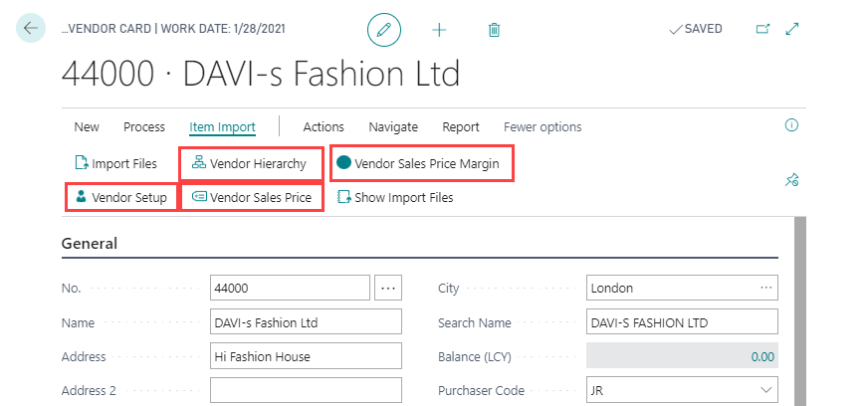868x406 pixels.
Task: Click the Vendor Hierarchy action
Action: (x=250, y=163)
